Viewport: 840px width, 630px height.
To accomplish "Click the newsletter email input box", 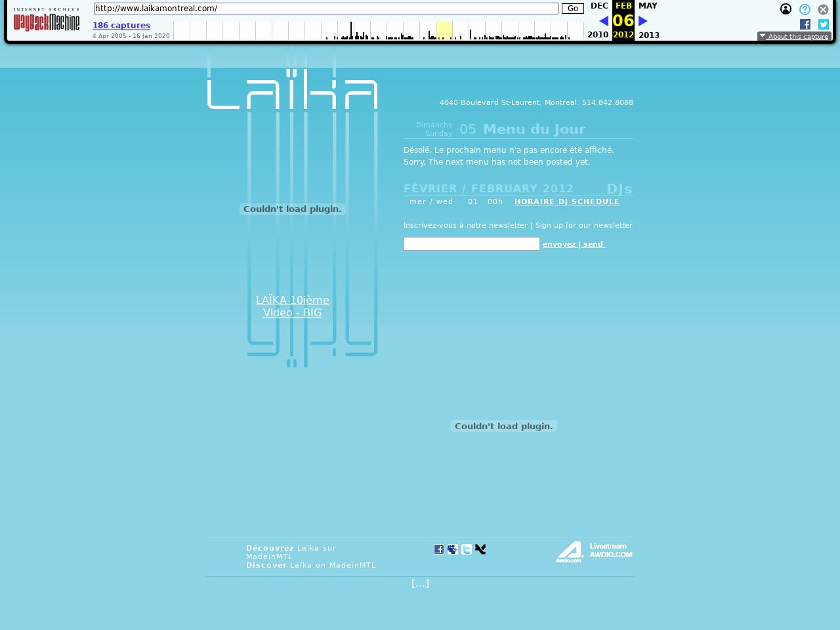I will pyautogui.click(x=471, y=244).
